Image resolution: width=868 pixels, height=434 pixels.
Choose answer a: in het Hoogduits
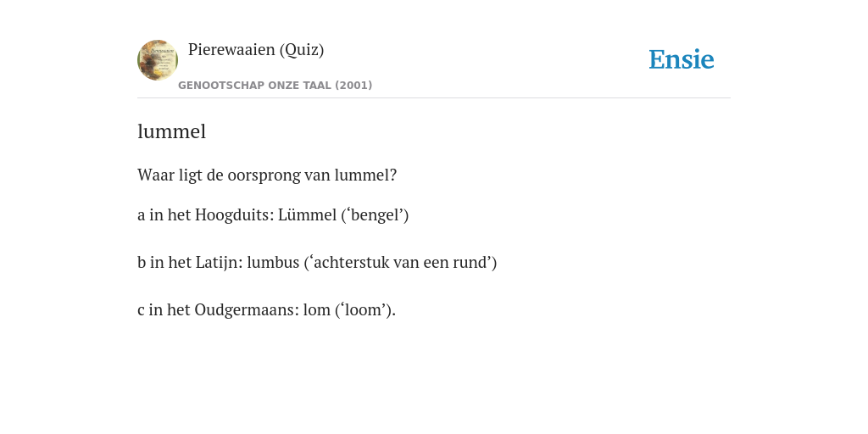[273, 214]
